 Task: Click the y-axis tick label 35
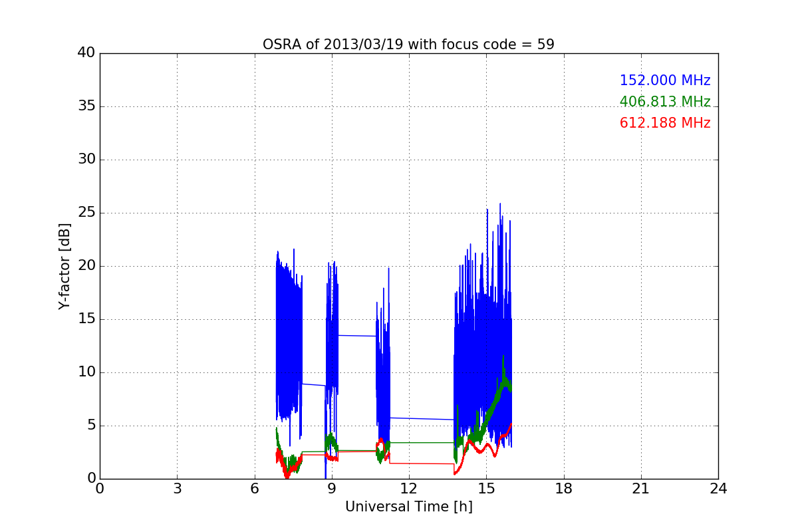click(x=86, y=106)
